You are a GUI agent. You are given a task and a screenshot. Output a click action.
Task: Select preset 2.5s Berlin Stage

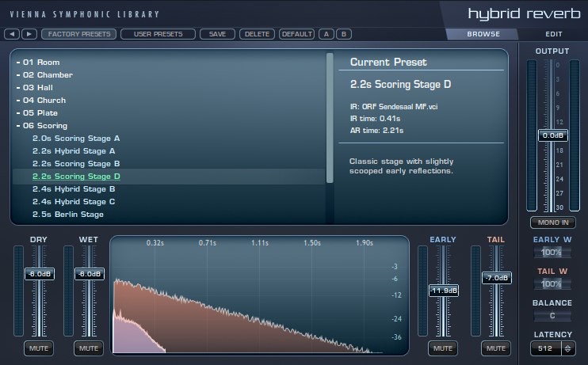pyautogui.click(x=68, y=215)
